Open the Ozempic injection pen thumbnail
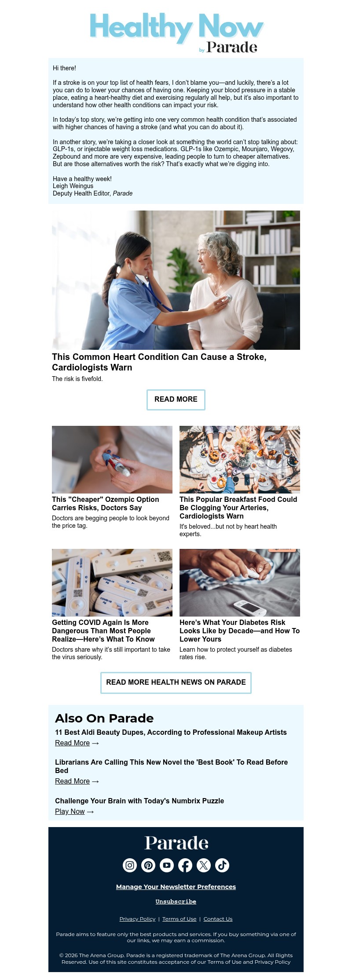 coord(112,460)
